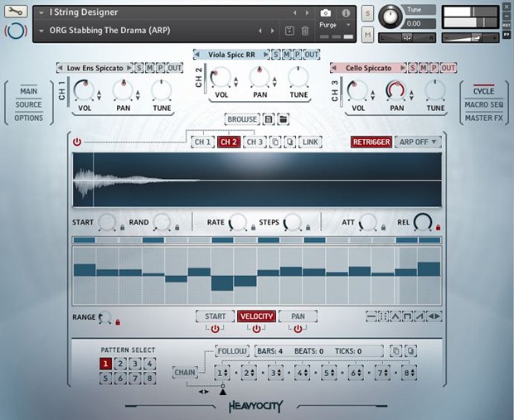Save the cycle preset next to BROWSE
Screen dimensions: 514x420
[x=269, y=119]
